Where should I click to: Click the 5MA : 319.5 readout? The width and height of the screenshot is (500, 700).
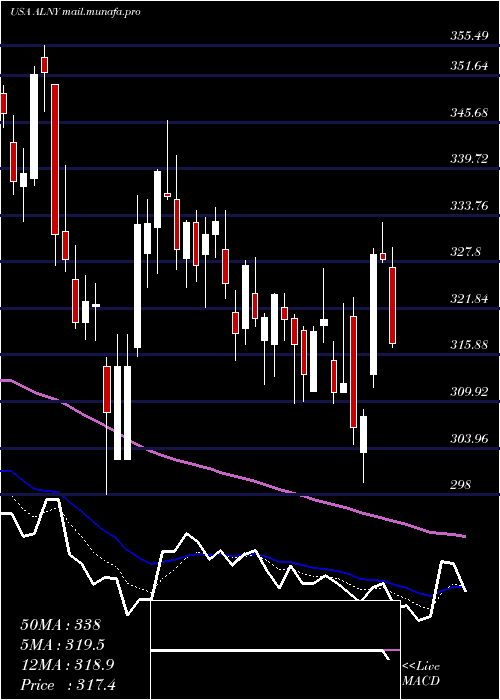pyautogui.click(x=63, y=645)
